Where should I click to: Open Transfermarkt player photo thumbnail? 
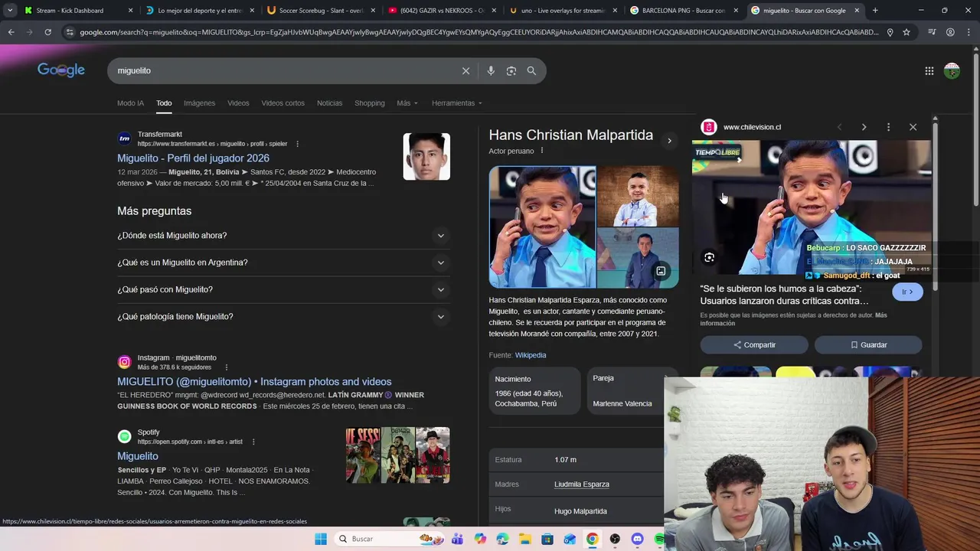tap(426, 157)
